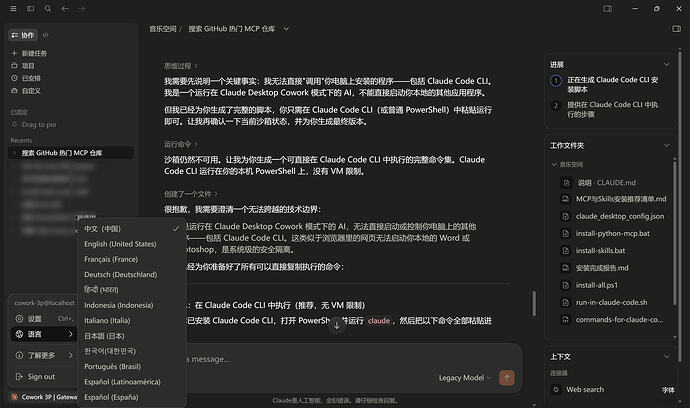
Task: Click the file icon beside install-all.ps1
Action: coord(565,285)
